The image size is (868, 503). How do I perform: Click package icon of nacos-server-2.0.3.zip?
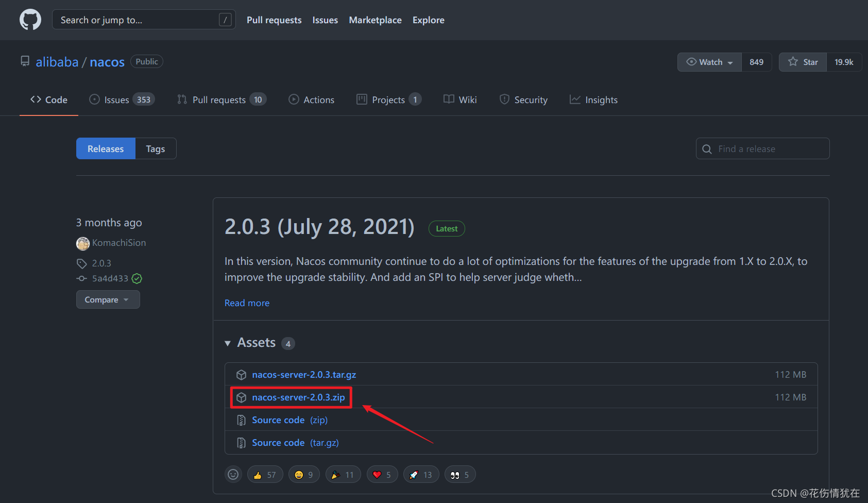pos(241,397)
